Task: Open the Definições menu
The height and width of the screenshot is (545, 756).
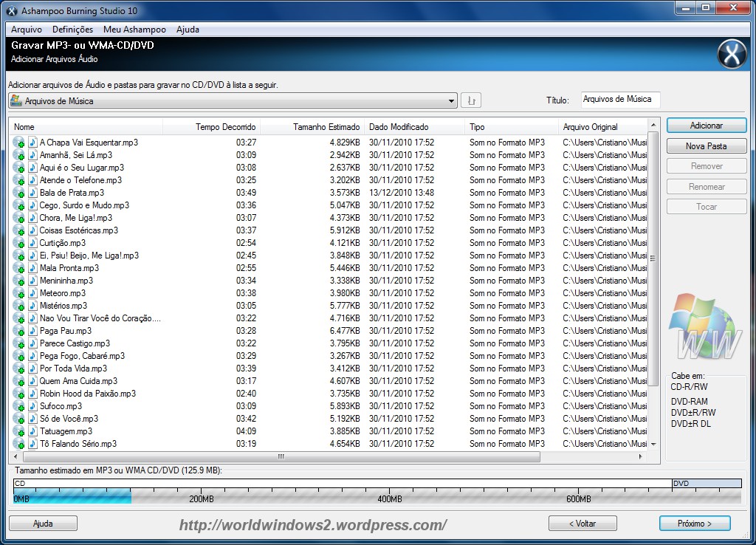Action: pyautogui.click(x=73, y=30)
